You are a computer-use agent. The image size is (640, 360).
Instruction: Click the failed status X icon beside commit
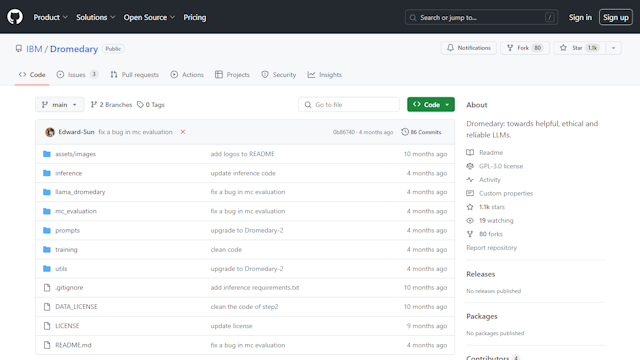[x=183, y=132]
